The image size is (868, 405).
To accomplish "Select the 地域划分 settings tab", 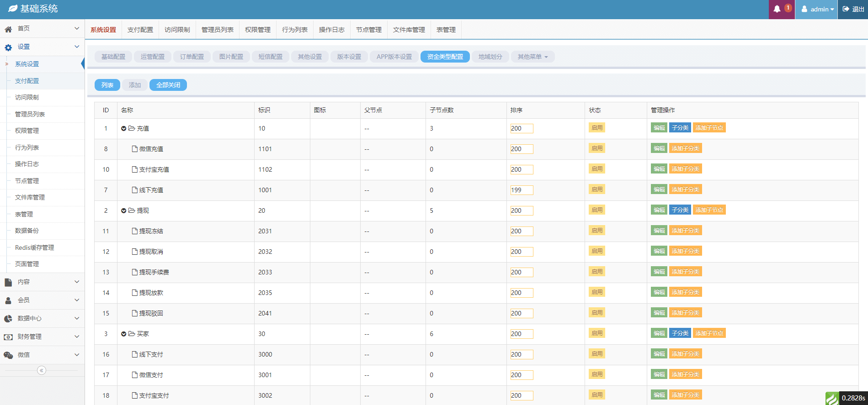I will [x=490, y=57].
